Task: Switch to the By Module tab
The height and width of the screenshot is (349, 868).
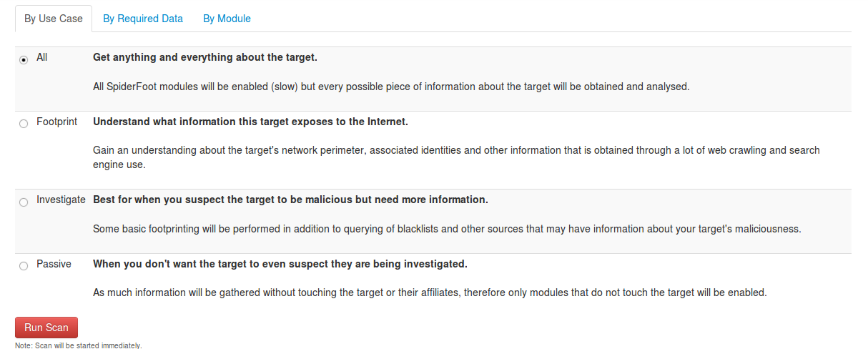Action: 227,19
